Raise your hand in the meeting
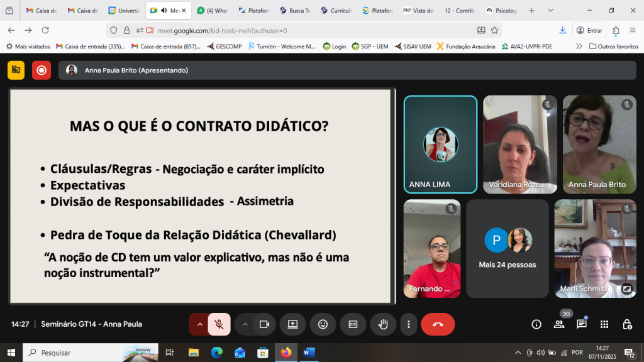The width and height of the screenshot is (644, 362). point(383,324)
